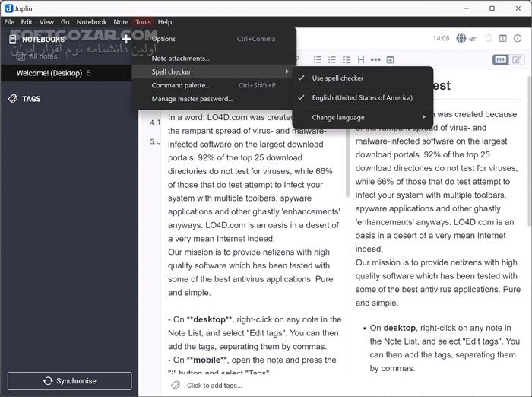Click the 'en' language code label
Screen dimensions: 532x397
tap(473, 38)
